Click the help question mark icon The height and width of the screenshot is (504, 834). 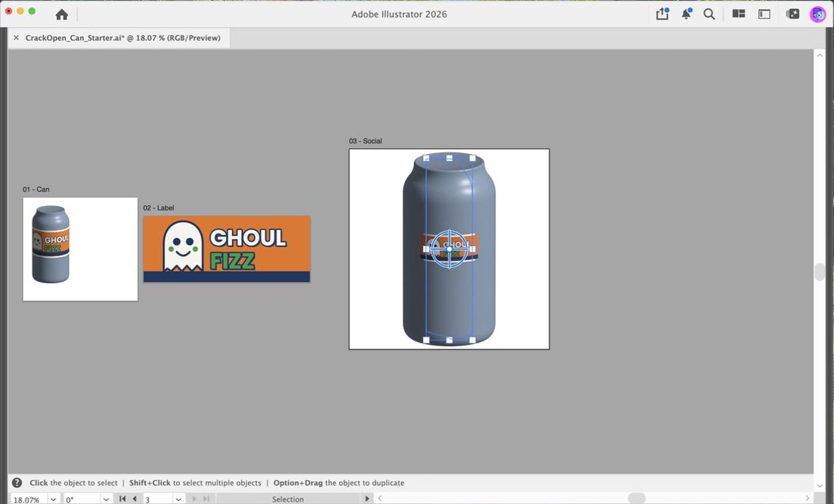pos(17,483)
